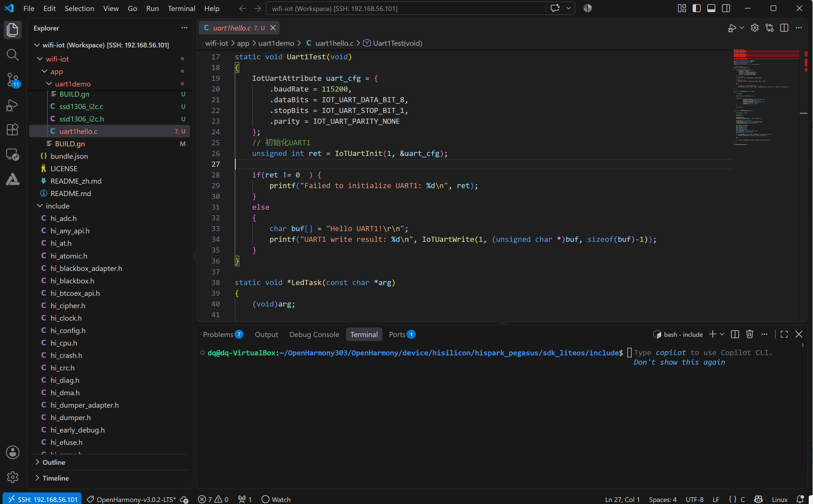This screenshot has width=813, height=504.
Task: Open the Run menu
Action: coord(152,8)
